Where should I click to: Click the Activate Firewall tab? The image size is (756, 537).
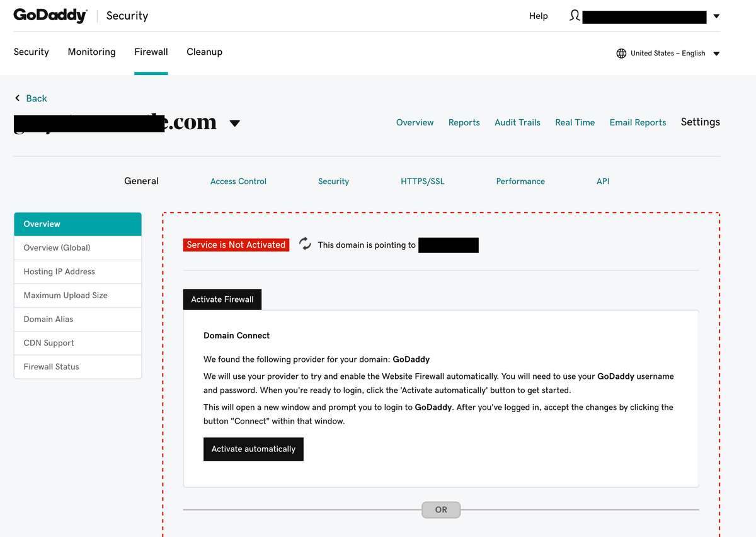pyautogui.click(x=222, y=299)
